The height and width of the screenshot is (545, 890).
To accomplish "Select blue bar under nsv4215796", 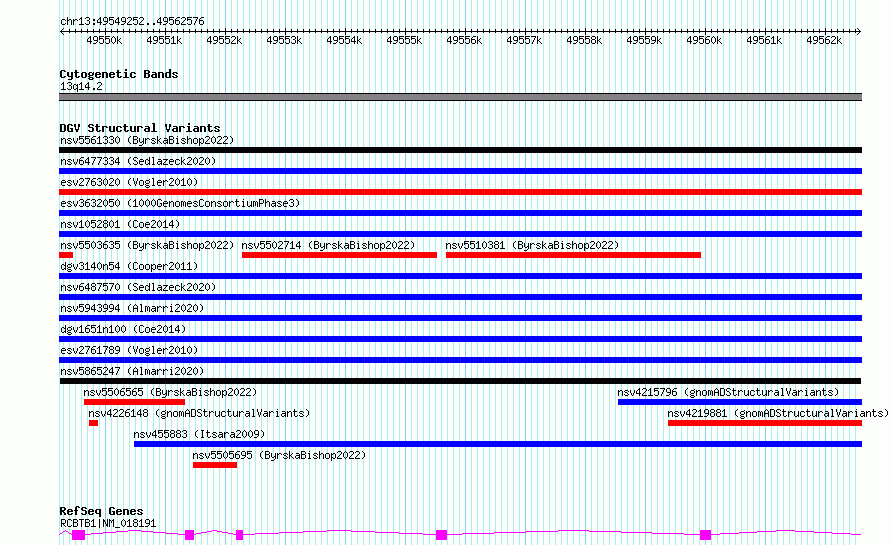I will point(740,402).
